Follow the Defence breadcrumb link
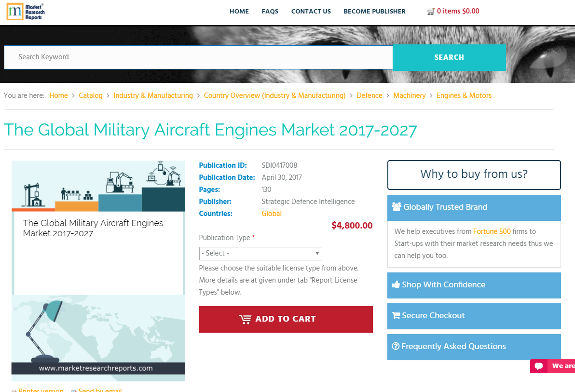This screenshot has height=392, width=575. point(370,95)
